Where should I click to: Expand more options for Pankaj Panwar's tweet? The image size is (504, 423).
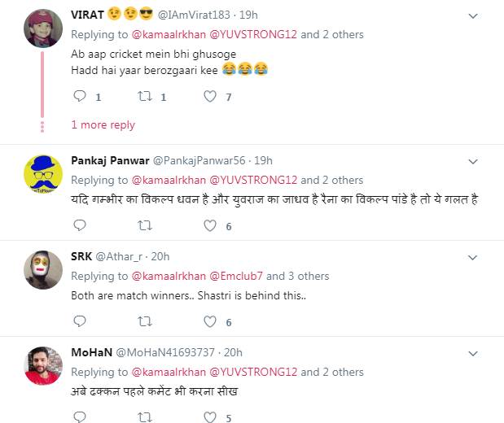(x=472, y=161)
